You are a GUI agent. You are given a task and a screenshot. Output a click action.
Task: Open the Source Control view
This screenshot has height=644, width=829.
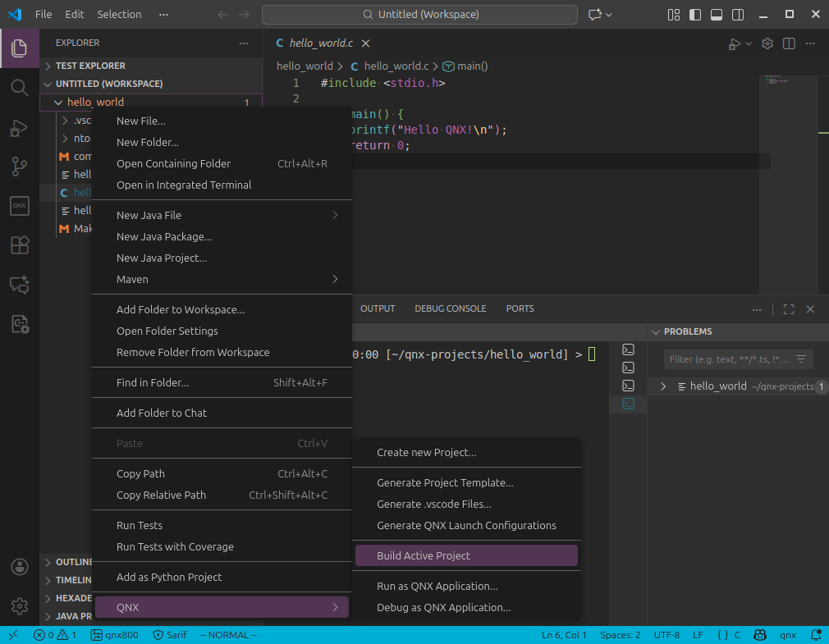tap(20, 167)
